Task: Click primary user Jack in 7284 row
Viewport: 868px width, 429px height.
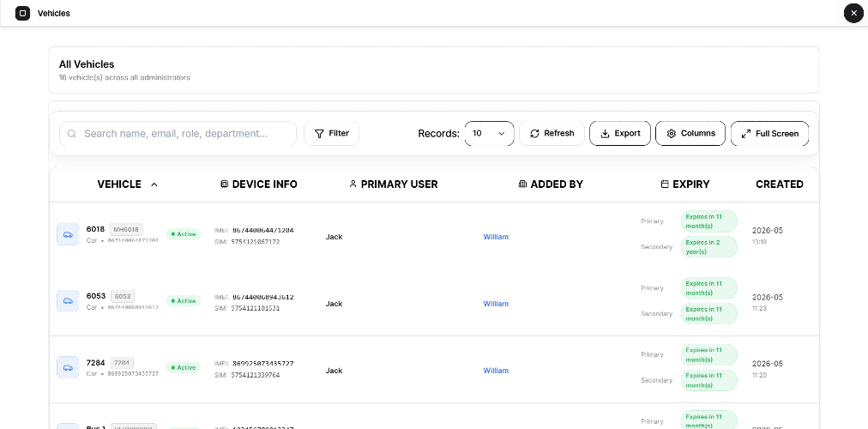Action: pos(334,371)
